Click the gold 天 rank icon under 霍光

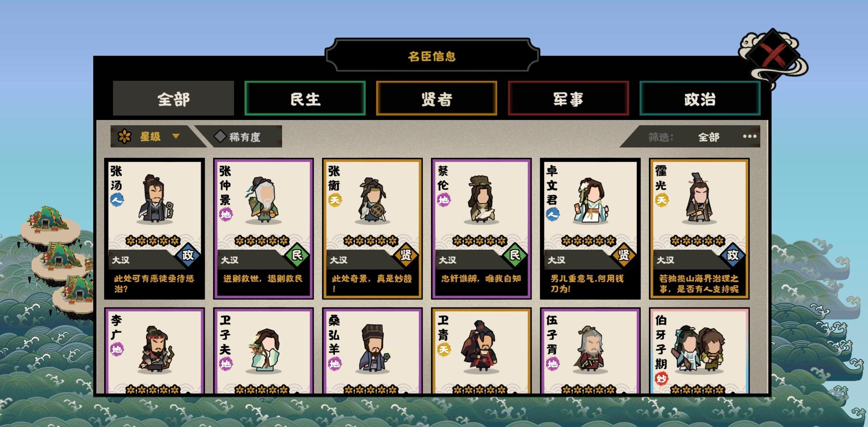click(x=661, y=200)
